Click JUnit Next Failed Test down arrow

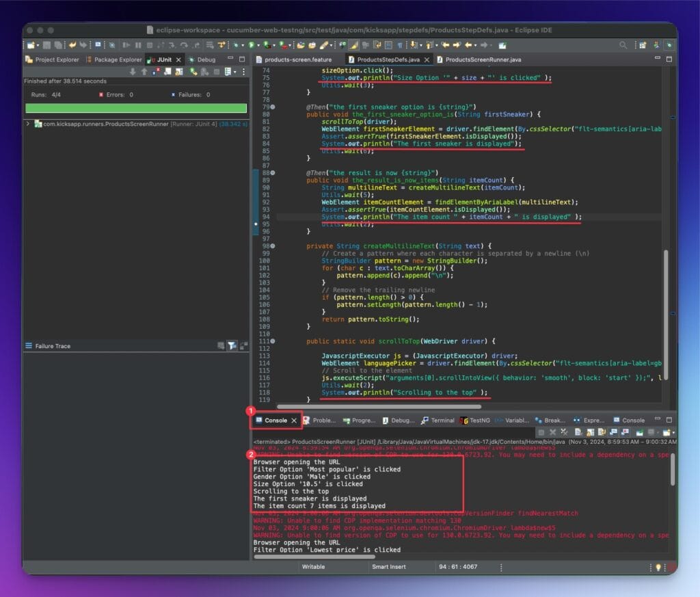coord(133,71)
